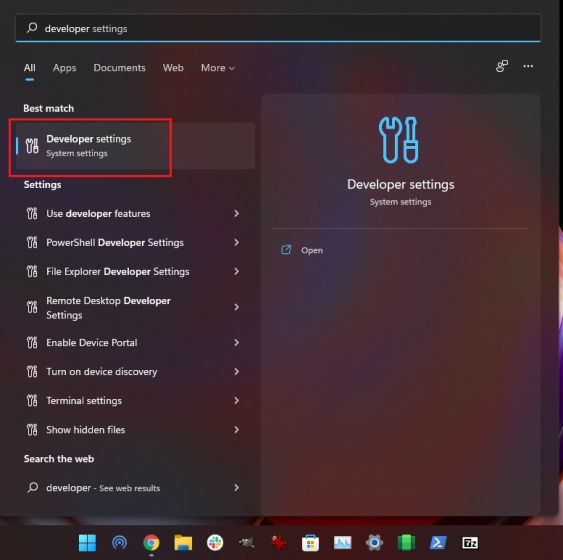Expand the 'Turn on device discovery' chevron
The width and height of the screenshot is (563, 560).
(236, 372)
